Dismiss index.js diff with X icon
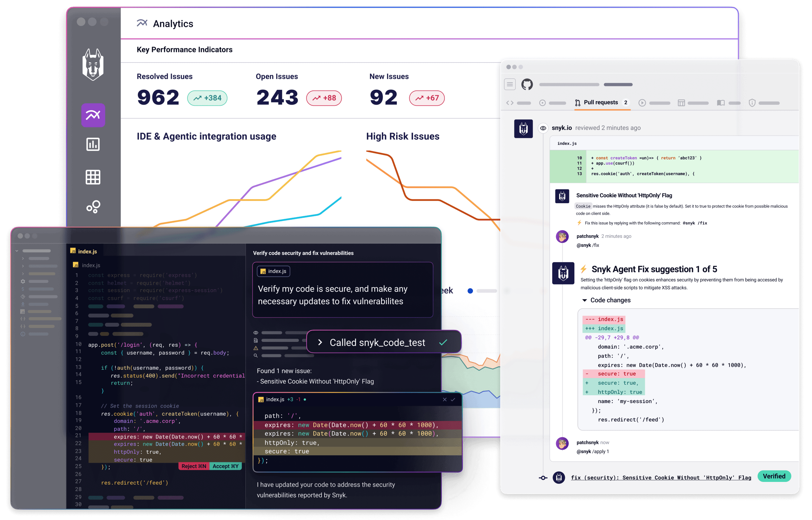Screen dimensions: 812x520 [x=445, y=399]
